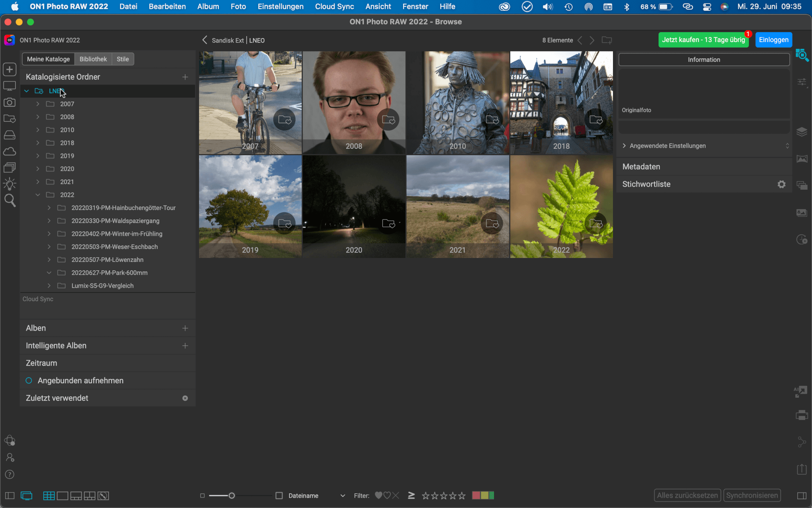Viewport: 812px width, 508px height.
Task: Toggle left panel visibility icon
Action: tap(10, 496)
